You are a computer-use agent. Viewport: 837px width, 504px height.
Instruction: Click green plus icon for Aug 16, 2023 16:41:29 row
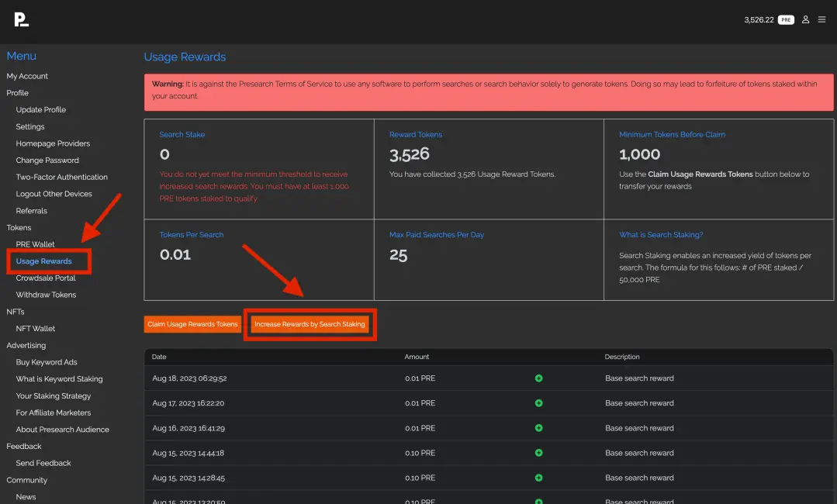tap(538, 428)
